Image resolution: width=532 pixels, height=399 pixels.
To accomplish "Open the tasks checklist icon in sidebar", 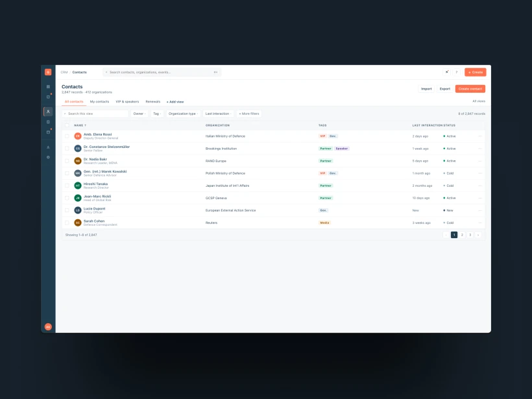I will tap(48, 97).
